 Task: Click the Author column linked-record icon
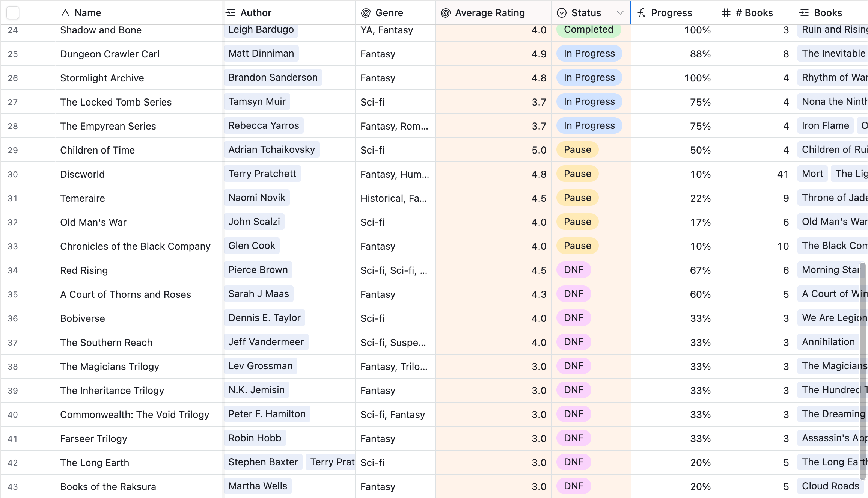231,13
